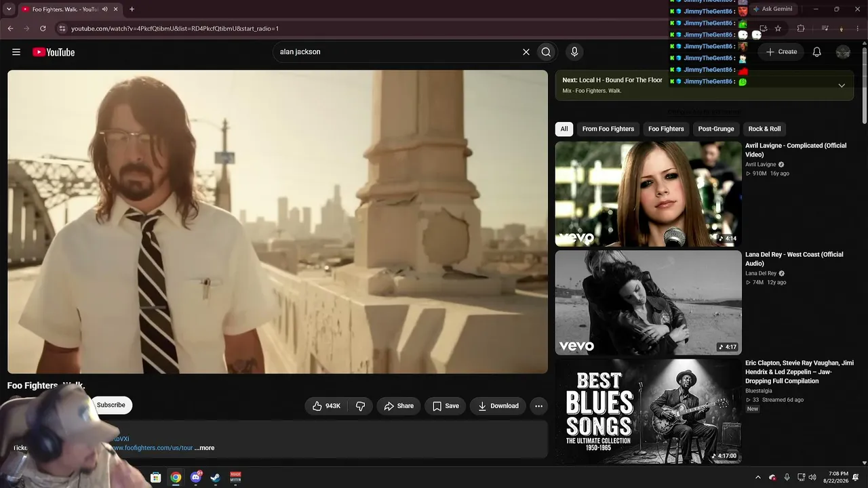
Task: Open the Avril Lavigne Complicated thumbnail
Action: [648, 194]
